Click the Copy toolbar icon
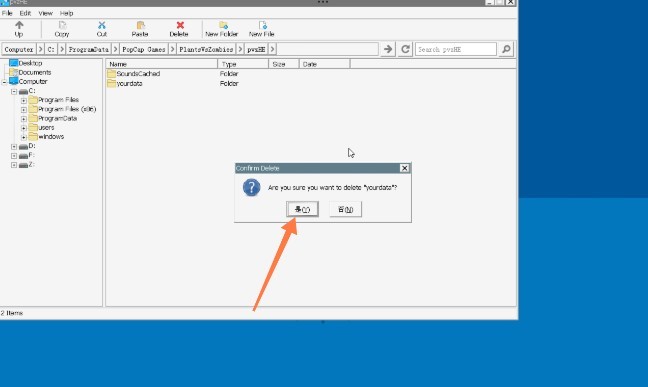648x387 pixels. (62, 26)
